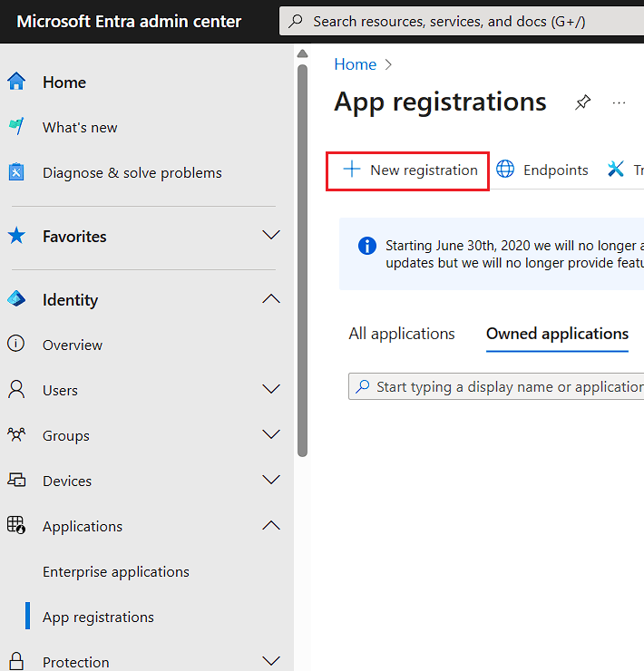Select App registrations in sidebar
Screen dimensions: 644x671
pos(98,618)
